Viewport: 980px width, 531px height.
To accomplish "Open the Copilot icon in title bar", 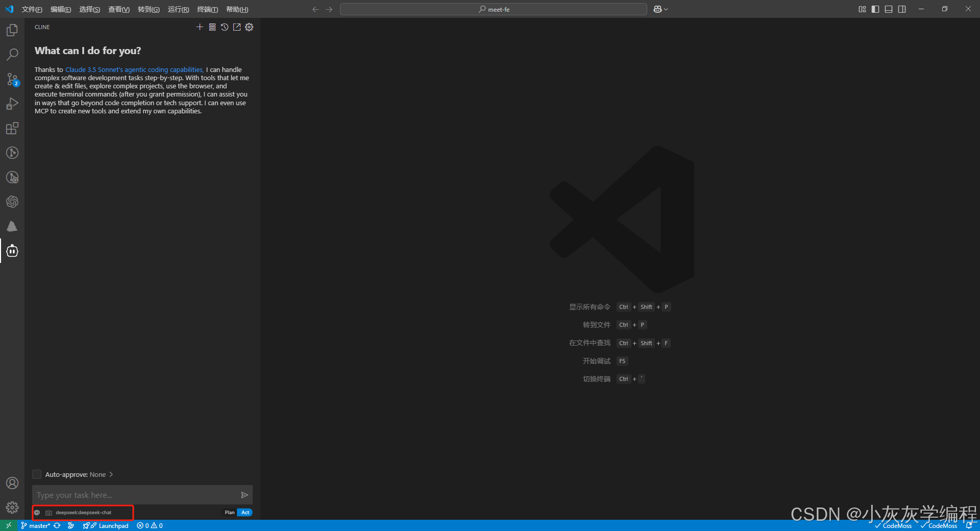I will (657, 9).
